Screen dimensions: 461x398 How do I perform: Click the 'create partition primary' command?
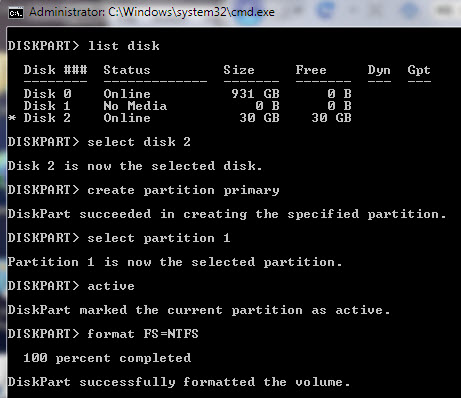(183, 191)
